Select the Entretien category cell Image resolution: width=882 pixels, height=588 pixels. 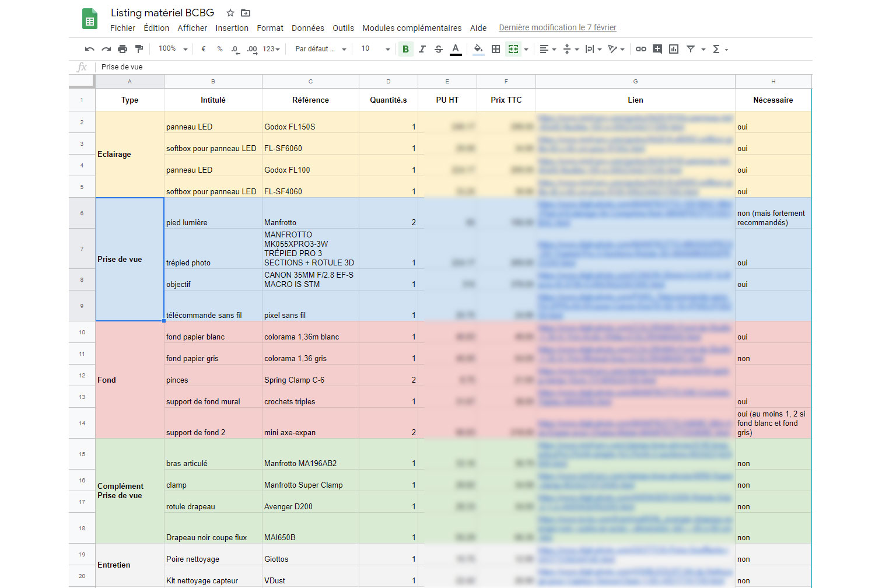[129, 565]
